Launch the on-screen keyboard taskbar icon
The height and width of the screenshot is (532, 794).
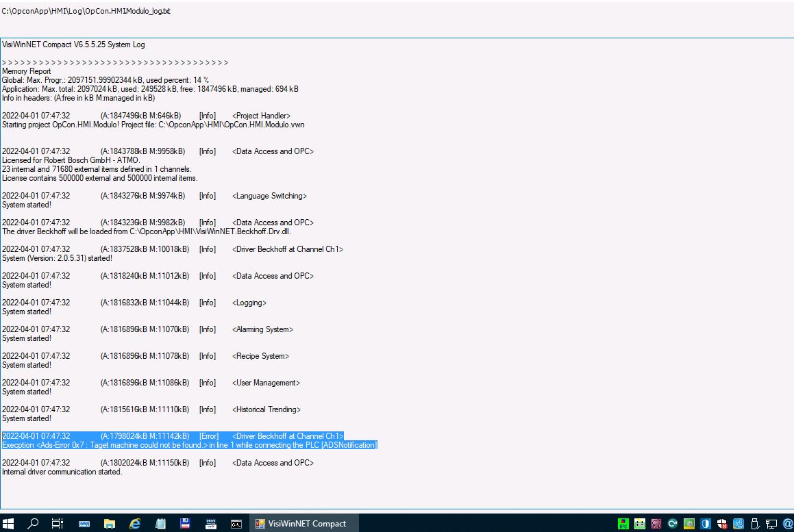(85, 524)
